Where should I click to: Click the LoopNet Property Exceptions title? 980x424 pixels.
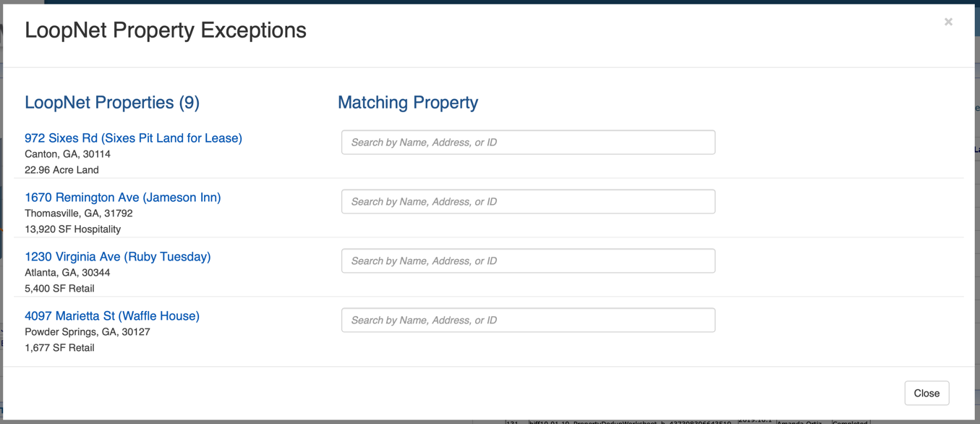coord(166,30)
